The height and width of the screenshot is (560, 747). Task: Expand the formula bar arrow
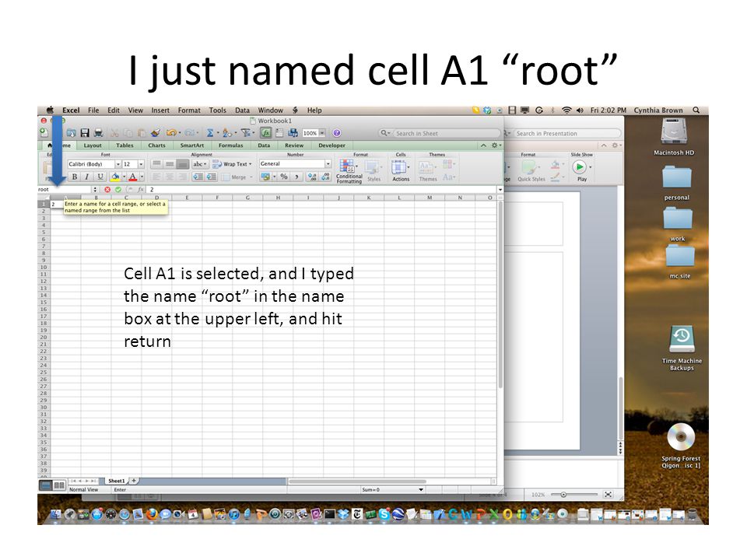click(x=500, y=190)
